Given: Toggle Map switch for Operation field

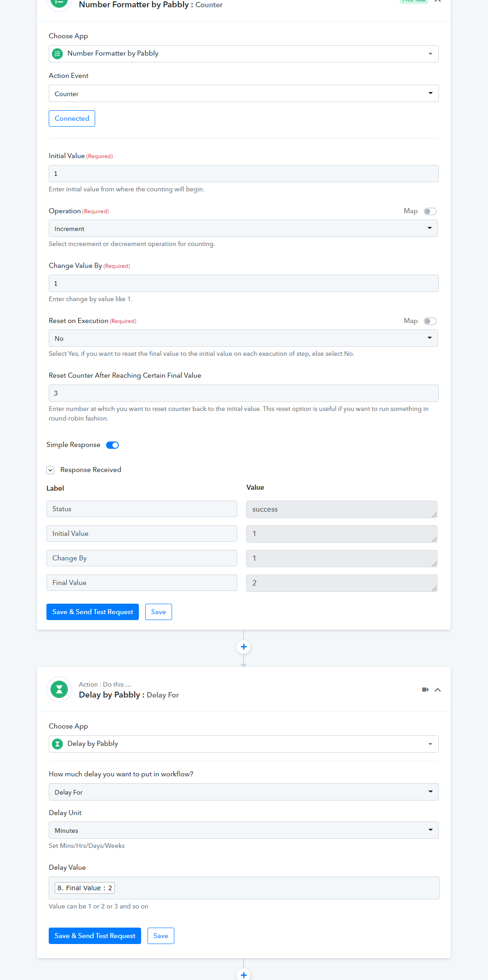Looking at the screenshot, I should (x=430, y=211).
